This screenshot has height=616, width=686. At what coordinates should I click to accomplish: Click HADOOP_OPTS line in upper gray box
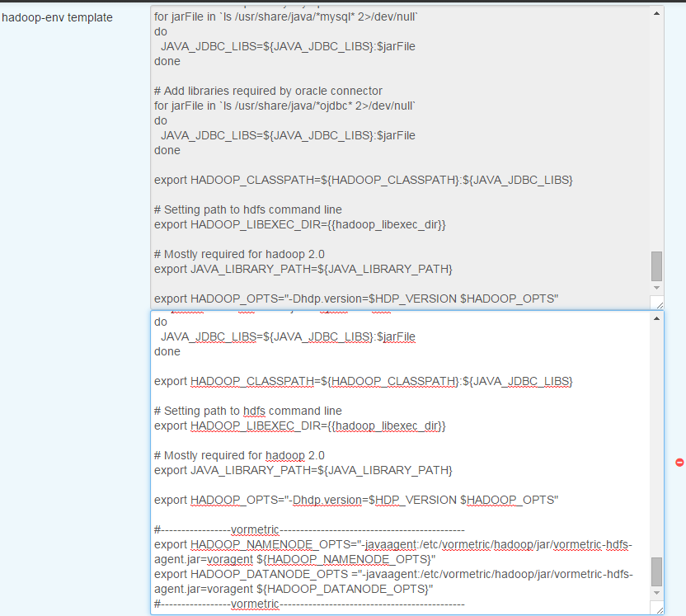356,299
